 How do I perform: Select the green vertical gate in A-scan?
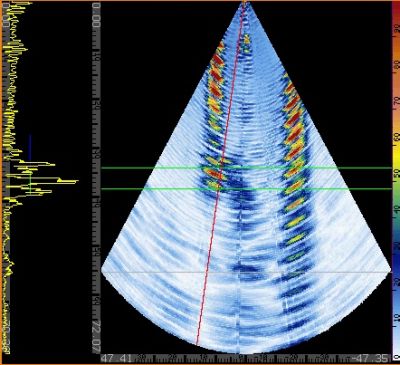pyautogui.click(x=30, y=183)
